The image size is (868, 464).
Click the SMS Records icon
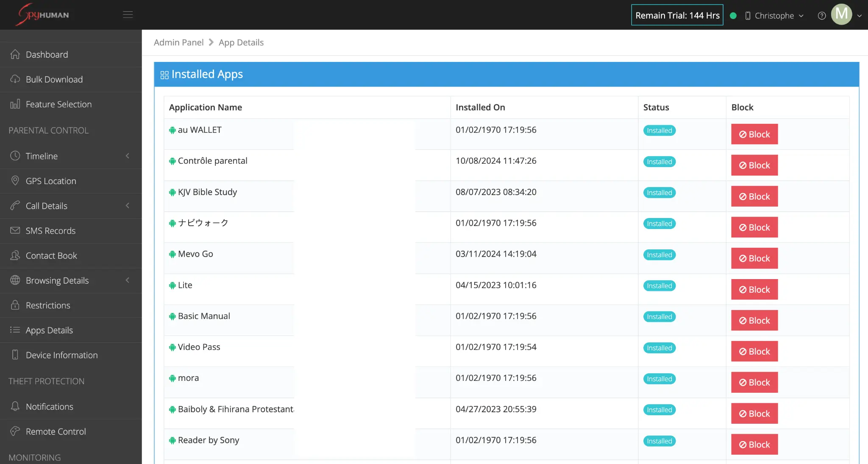(x=15, y=230)
